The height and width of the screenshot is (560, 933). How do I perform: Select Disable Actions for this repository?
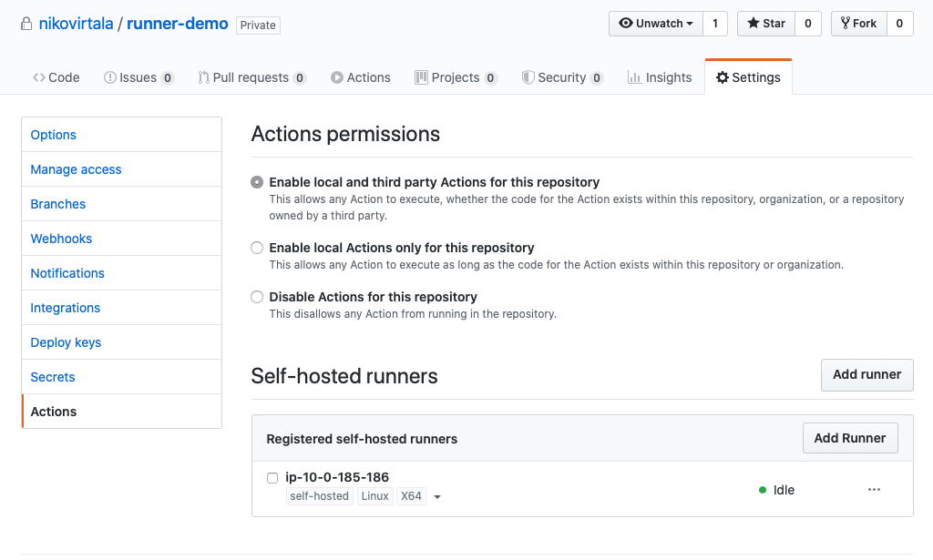[256, 297]
